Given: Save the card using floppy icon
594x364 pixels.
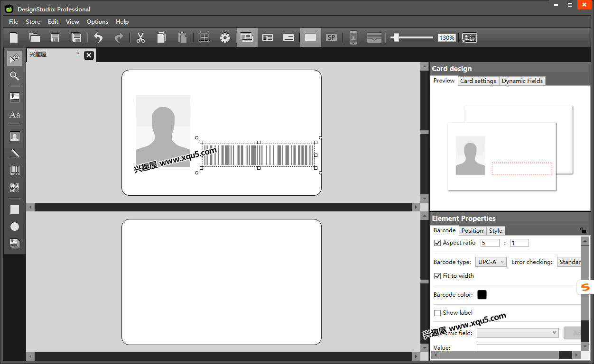Looking at the screenshot, I should click(x=56, y=37).
